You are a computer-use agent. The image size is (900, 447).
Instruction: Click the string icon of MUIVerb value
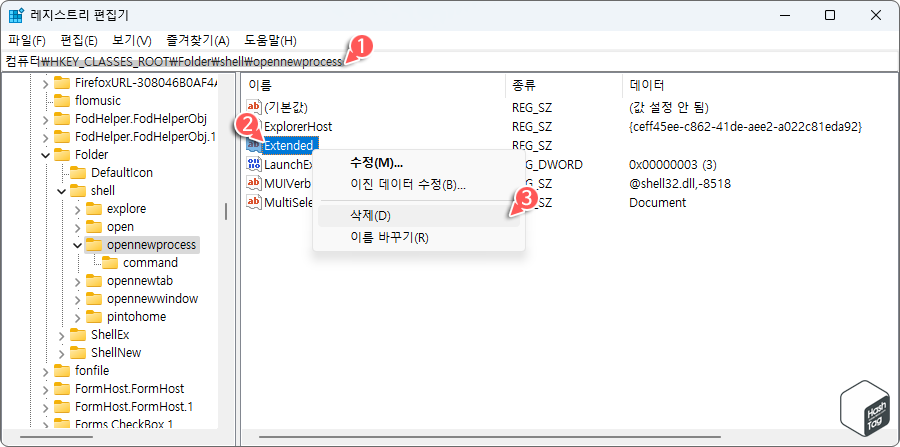254,183
